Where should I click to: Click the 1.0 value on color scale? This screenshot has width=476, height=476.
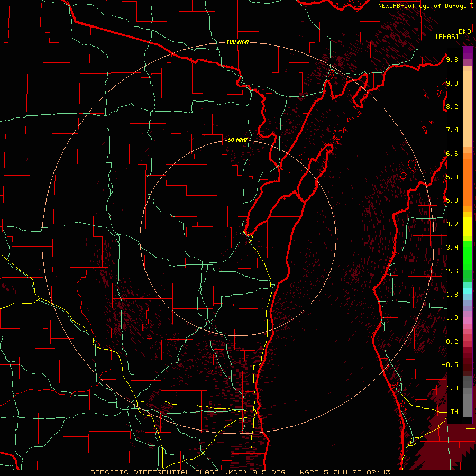[x=452, y=317]
